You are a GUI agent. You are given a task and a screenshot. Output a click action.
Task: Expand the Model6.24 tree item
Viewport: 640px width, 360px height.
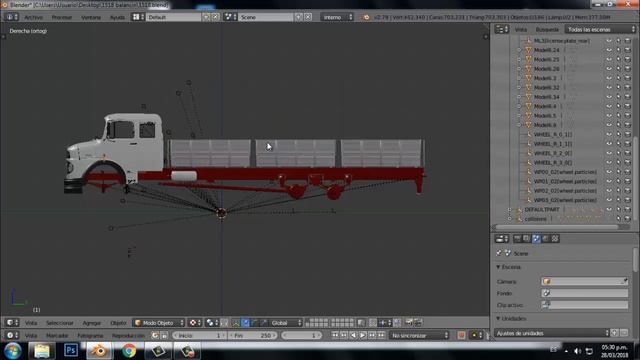[x=519, y=50]
